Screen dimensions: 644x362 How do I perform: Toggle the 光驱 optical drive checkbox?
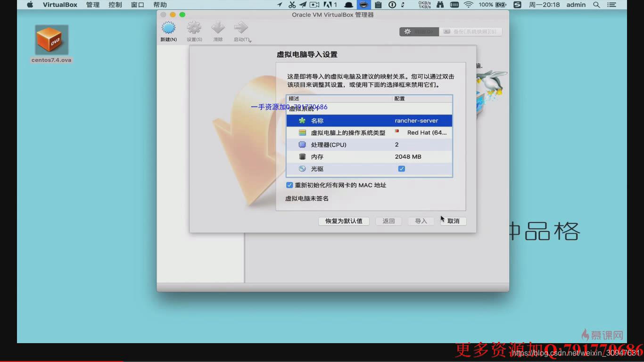click(401, 169)
